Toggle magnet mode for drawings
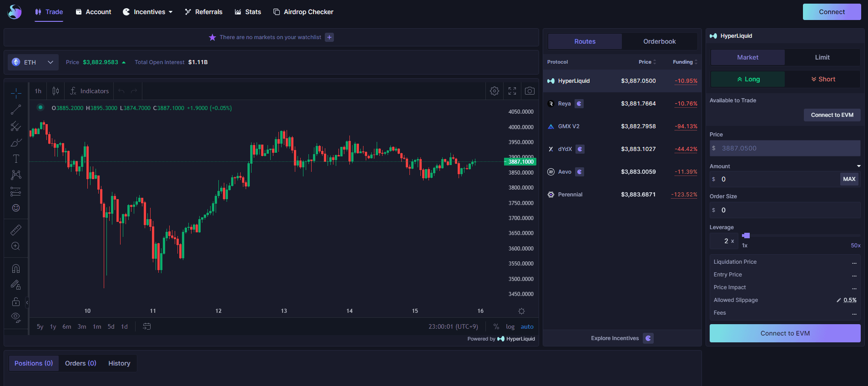Image resolution: width=868 pixels, height=386 pixels. 16,269
